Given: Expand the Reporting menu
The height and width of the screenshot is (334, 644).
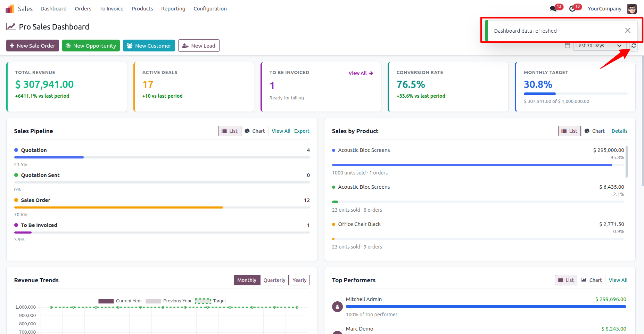Looking at the screenshot, I should click(173, 9).
